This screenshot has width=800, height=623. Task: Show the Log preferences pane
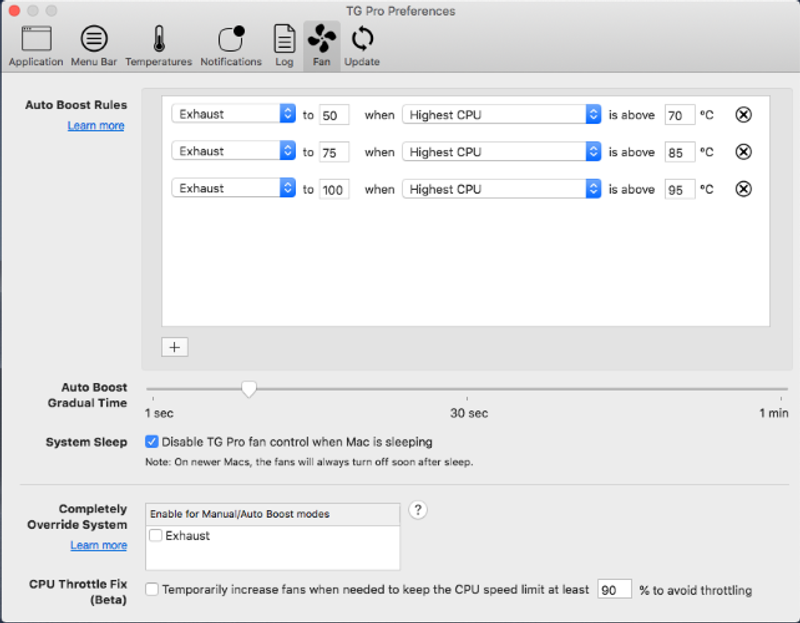(284, 47)
